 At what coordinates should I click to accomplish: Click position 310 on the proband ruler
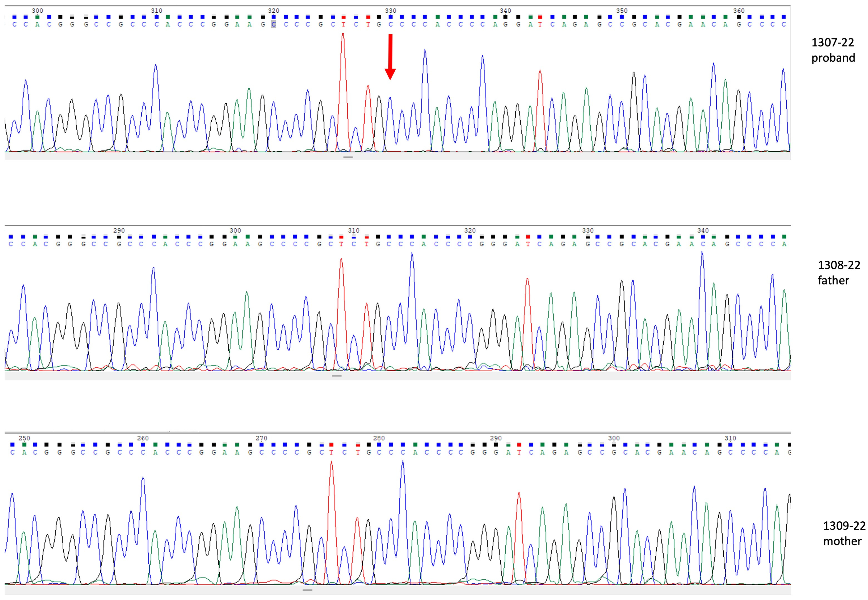point(156,11)
